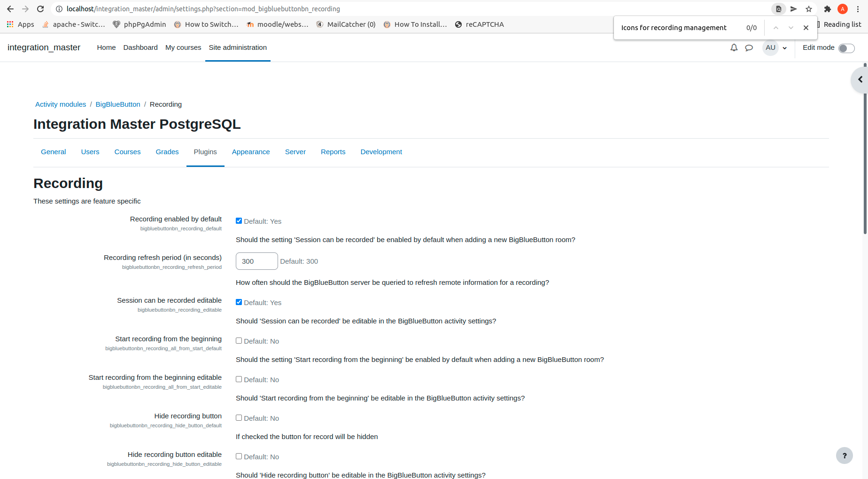868x479 pixels.
Task: Go to next find-in-page result
Action: [x=791, y=28]
